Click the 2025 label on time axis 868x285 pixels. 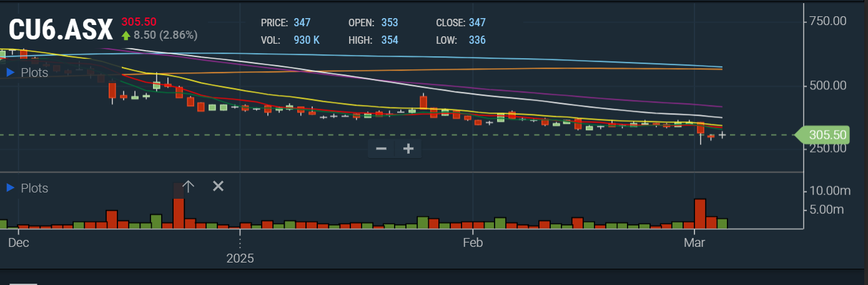[240, 258]
